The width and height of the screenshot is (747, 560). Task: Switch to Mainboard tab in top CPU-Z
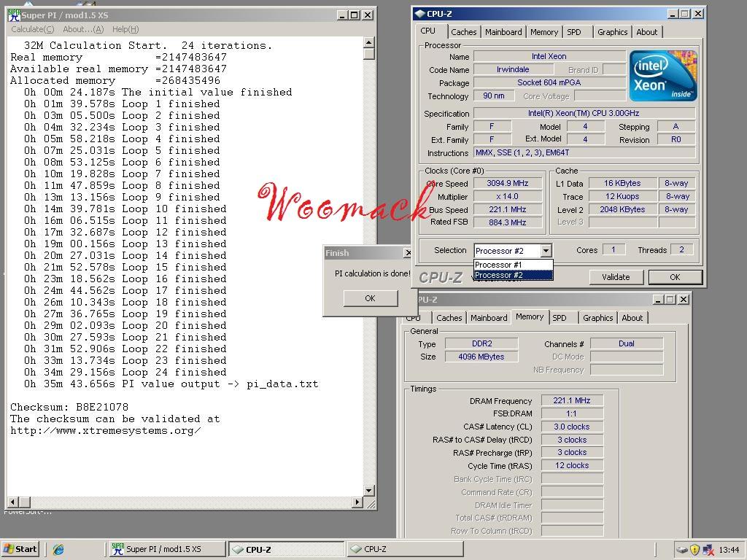pyautogui.click(x=503, y=32)
